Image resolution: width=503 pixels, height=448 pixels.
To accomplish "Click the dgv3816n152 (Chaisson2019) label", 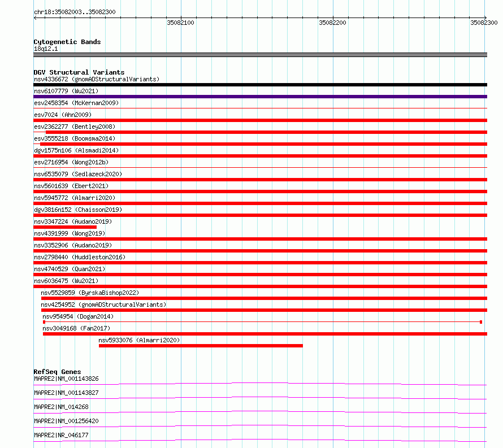I will (x=78, y=210).
